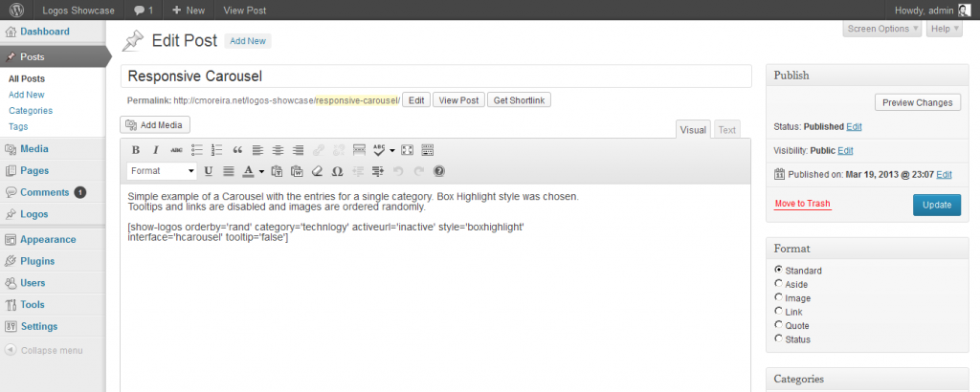The image size is (980, 392).
Task: Choose the Image post format
Action: tap(779, 298)
